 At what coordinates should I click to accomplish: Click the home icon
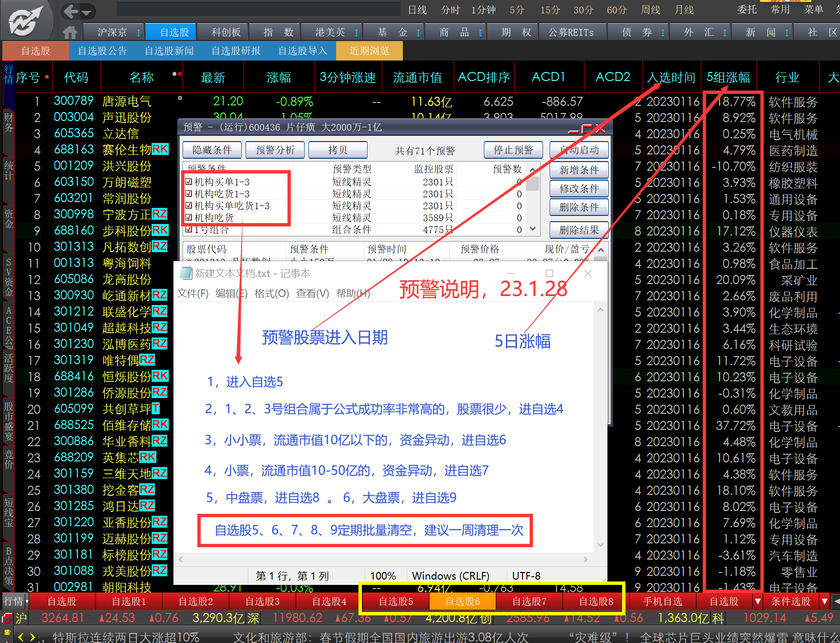70,32
